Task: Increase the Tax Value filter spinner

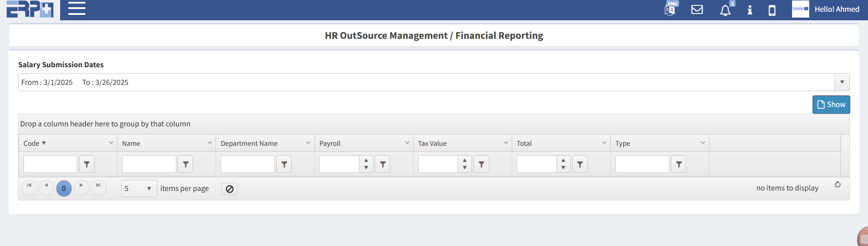Action: click(464, 161)
